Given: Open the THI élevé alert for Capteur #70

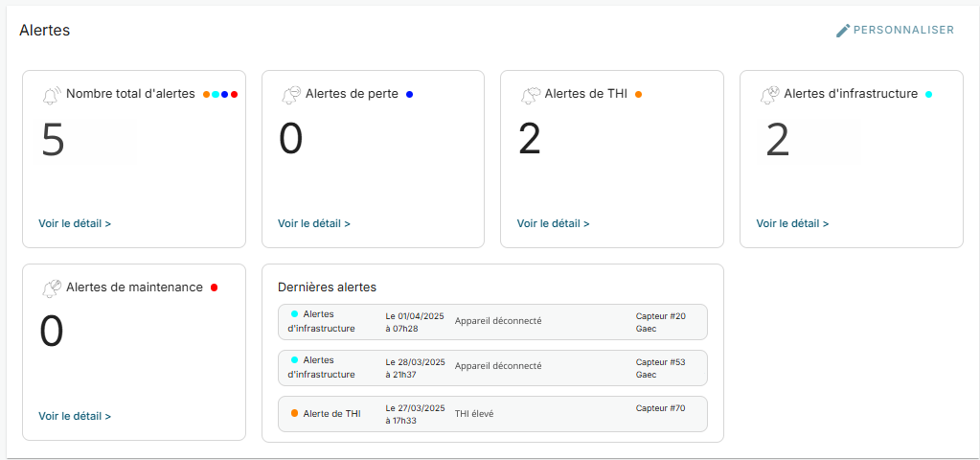Looking at the screenshot, I should pos(492,414).
